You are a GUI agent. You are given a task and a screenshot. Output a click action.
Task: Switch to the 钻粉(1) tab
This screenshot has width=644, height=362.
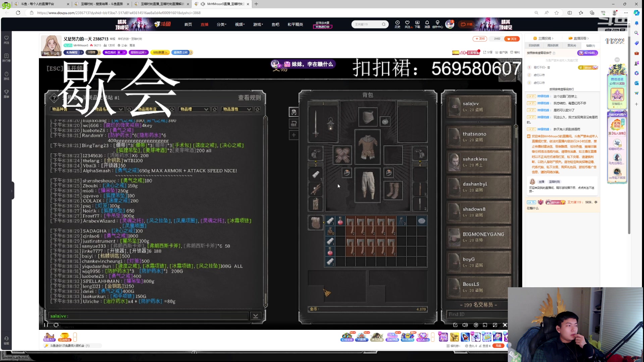click(x=590, y=46)
